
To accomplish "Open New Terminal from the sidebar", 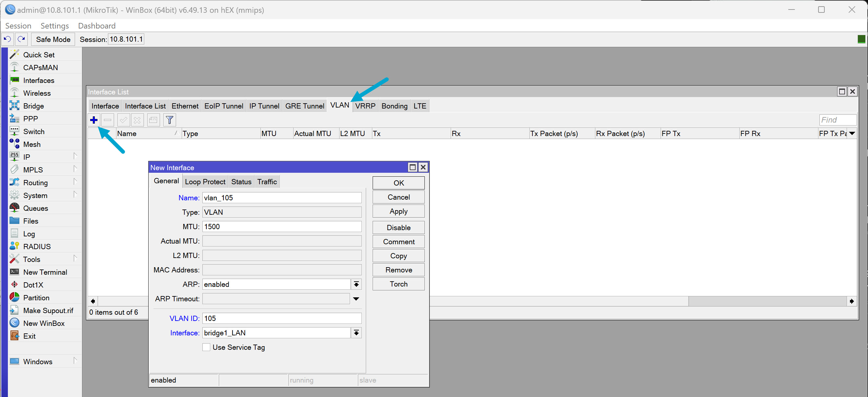I will point(45,272).
